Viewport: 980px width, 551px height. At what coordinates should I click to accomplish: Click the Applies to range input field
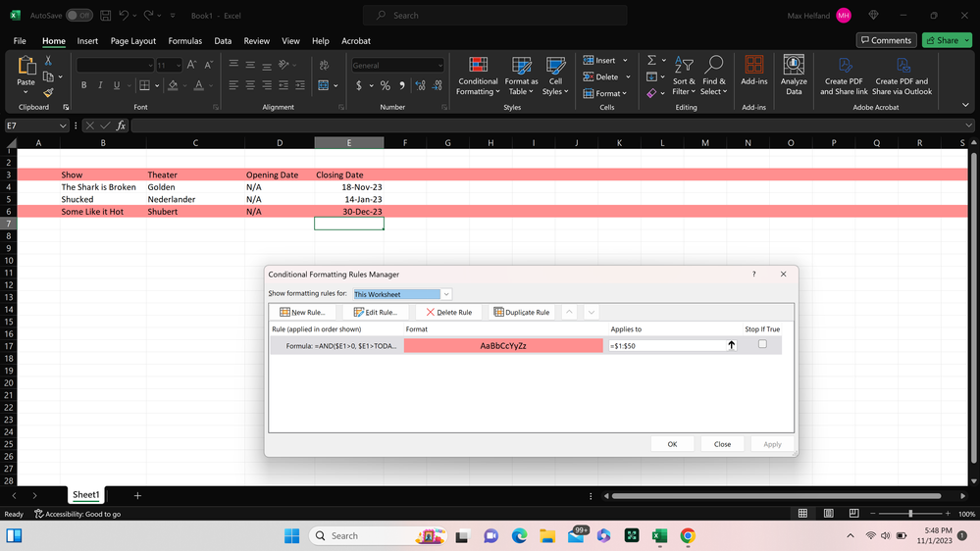(x=667, y=345)
